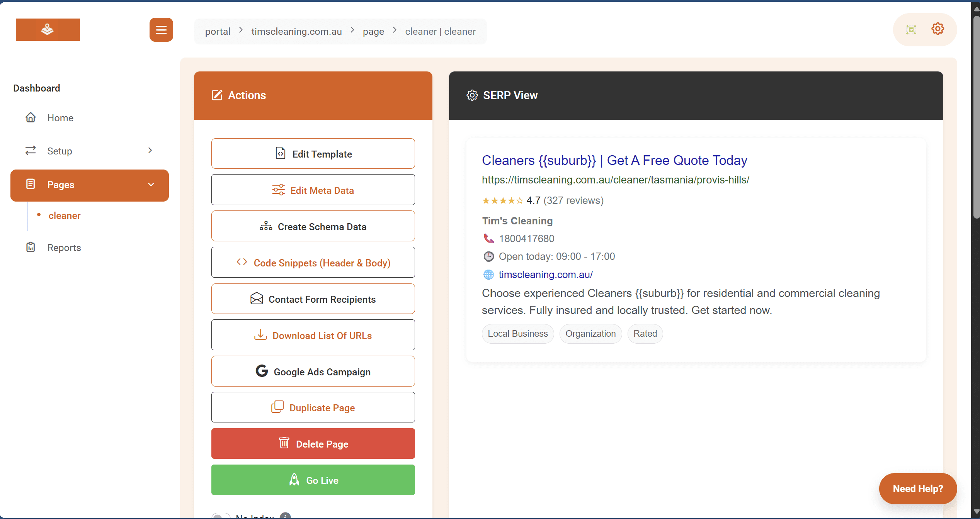Click the SERP View gear icon
Screen dimensions: 980x519
(472, 95)
